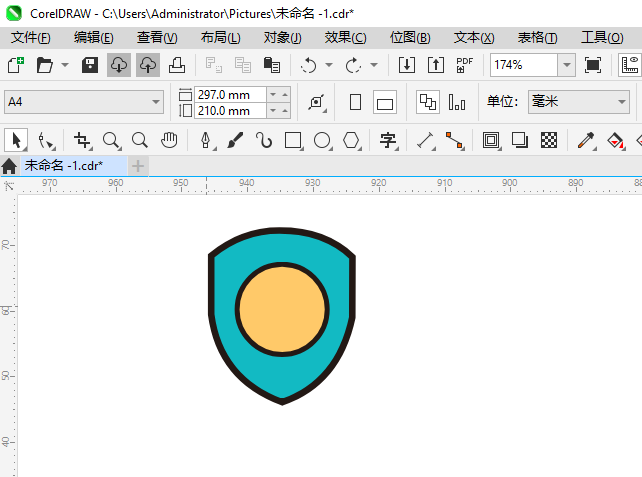Select the Pen tool
The height and width of the screenshot is (477, 642).
[206, 140]
